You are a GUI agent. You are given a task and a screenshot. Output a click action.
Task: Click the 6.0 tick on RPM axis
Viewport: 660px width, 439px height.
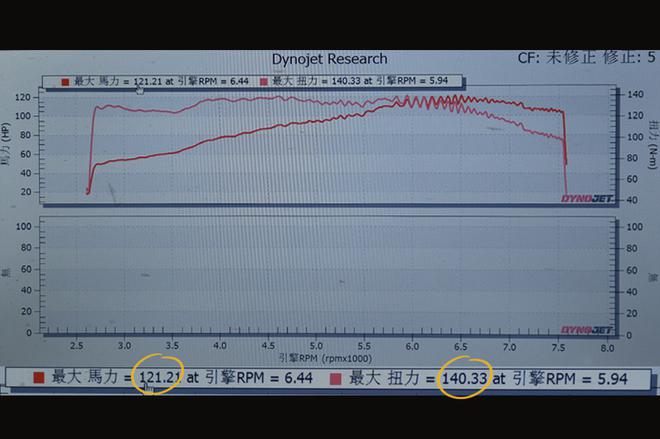click(x=412, y=346)
